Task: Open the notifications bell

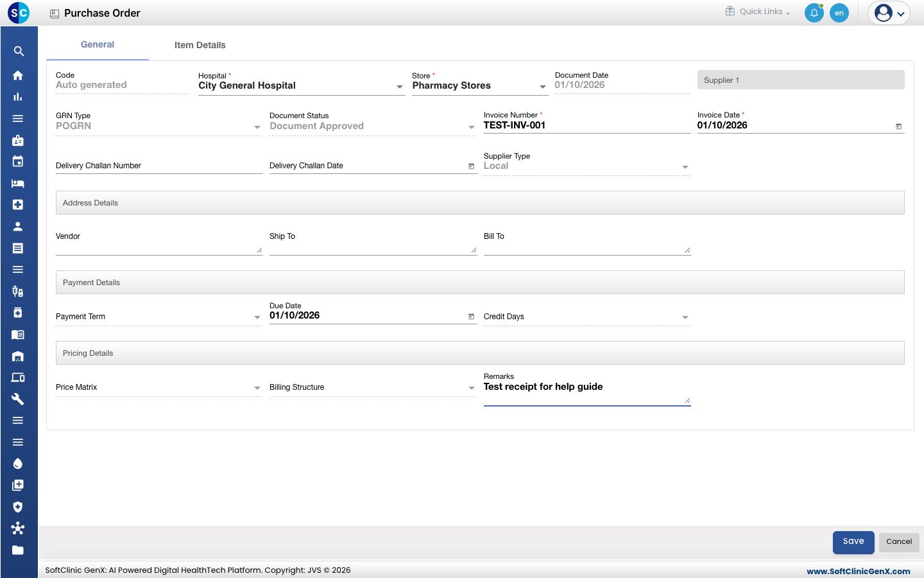Action: tap(814, 13)
